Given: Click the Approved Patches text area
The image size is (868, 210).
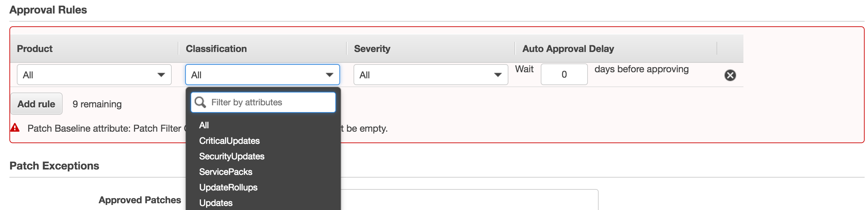Looking at the screenshot, I should tap(468, 200).
